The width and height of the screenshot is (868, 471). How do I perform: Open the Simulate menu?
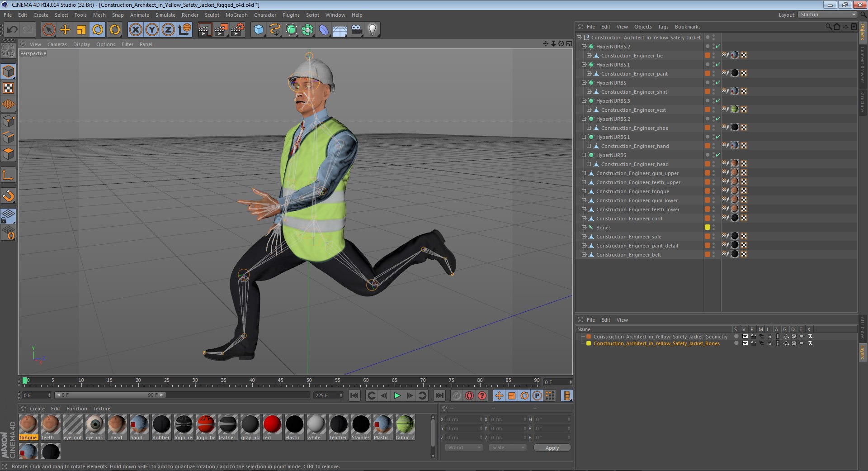pyautogui.click(x=165, y=15)
